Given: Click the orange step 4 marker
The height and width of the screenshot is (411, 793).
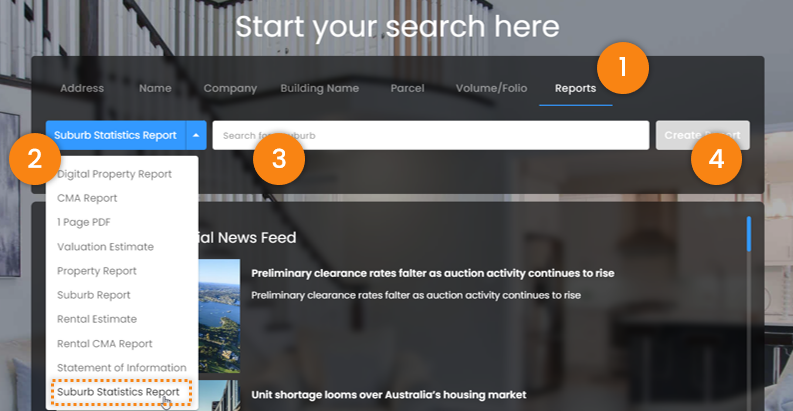Looking at the screenshot, I should coord(716,159).
